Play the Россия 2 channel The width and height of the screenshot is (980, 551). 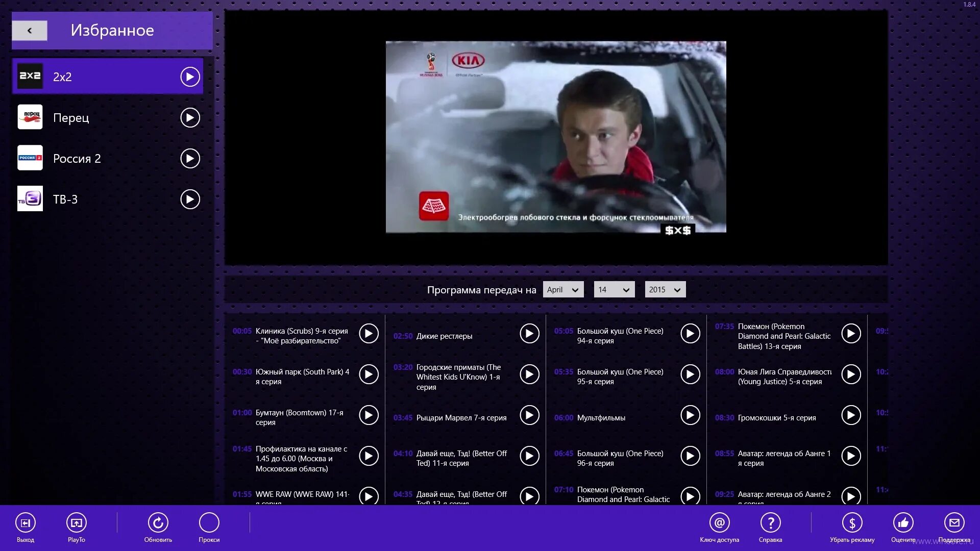[x=190, y=159]
